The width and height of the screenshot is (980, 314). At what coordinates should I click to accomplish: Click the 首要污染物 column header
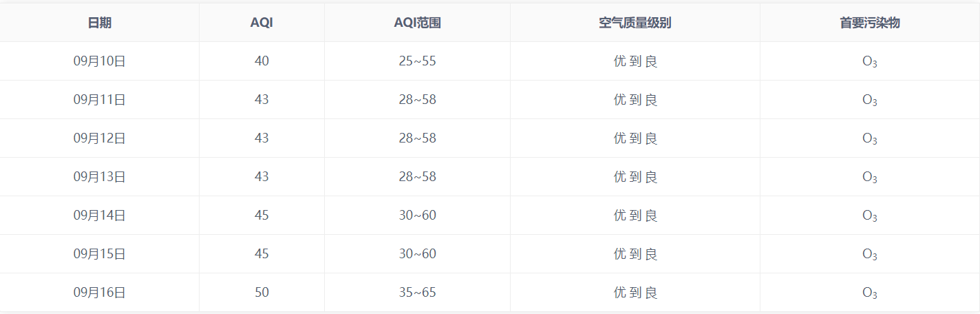(x=870, y=23)
